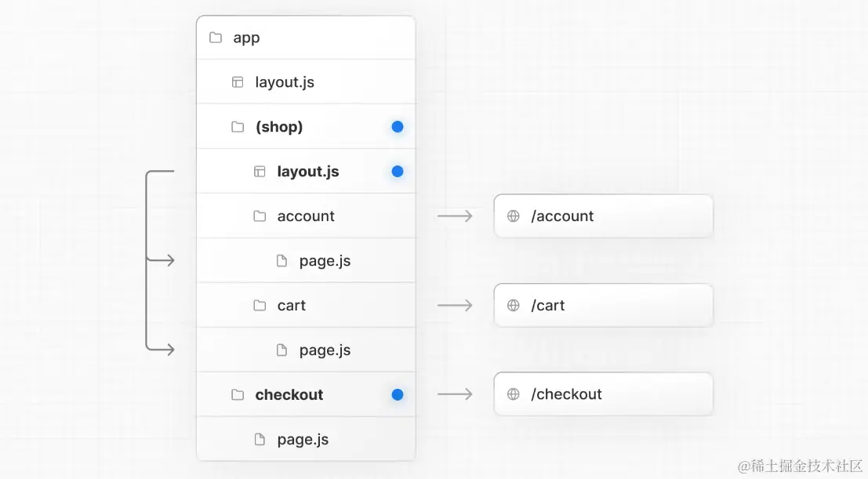Viewport: 868px width, 479px height.
Task: Click the layout icon beside bold layout.js
Action: coord(260,172)
